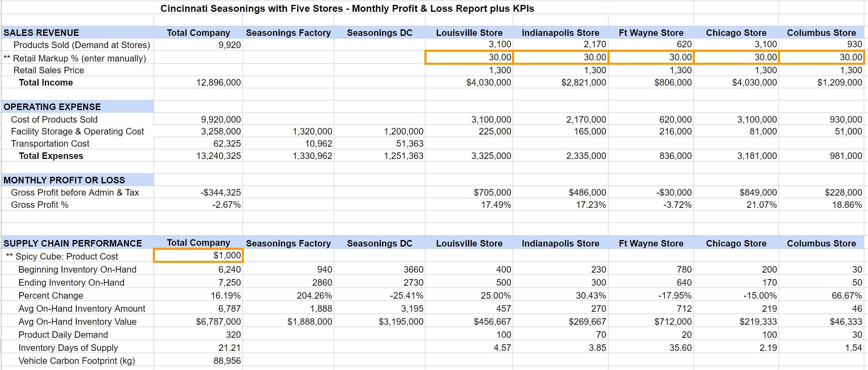Click Total Company Total Expenses 13,240,325
Viewport: 868px width, 370px height.
tap(219, 156)
